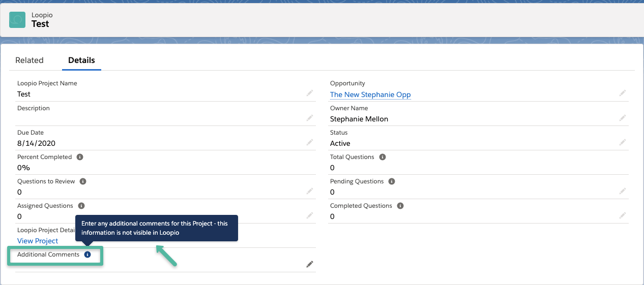The width and height of the screenshot is (644, 285).
Task: Edit the Loopio Project Name field pencil
Action: (310, 93)
